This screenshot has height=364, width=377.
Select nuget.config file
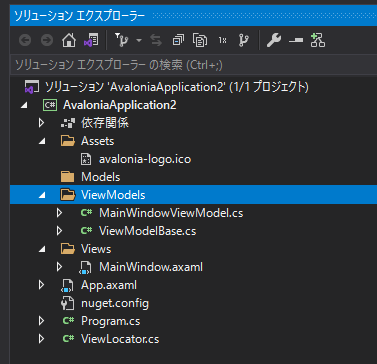pyautogui.click(x=115, y=303)
